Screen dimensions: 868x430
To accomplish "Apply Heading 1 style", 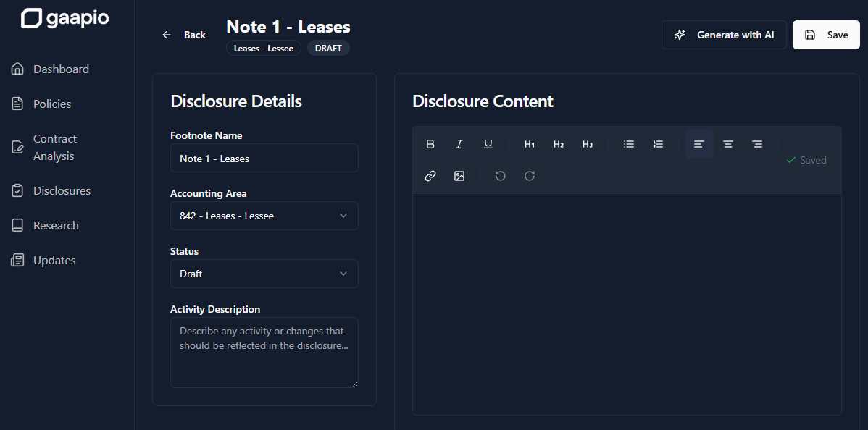I will [530, 144].
